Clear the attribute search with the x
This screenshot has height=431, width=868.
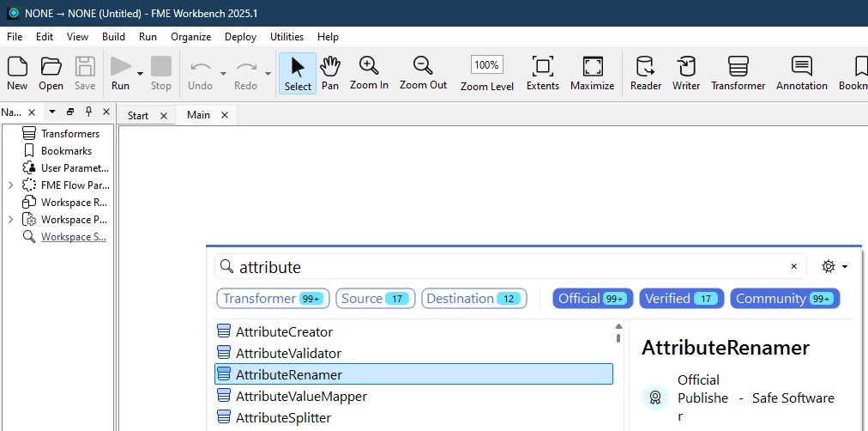pyautogui.click(x=794, y=266)
